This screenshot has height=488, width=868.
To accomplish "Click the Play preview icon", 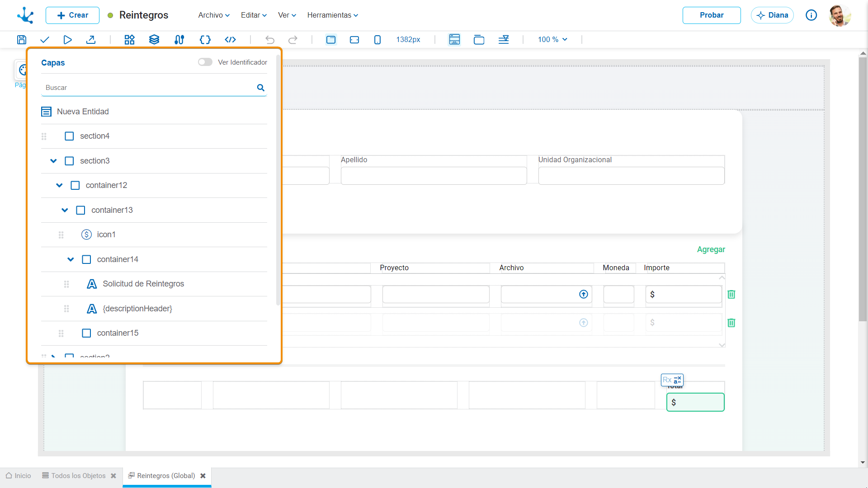I will (68, 40).
